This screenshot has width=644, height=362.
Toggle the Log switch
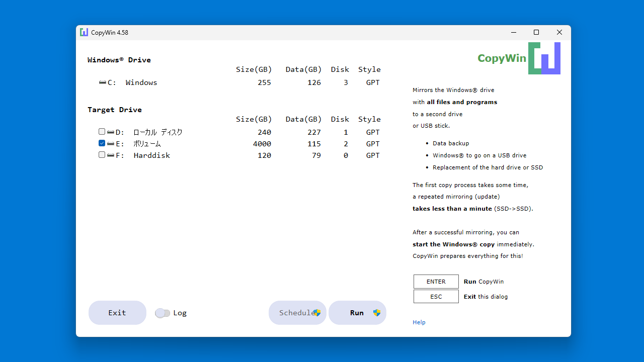pos(163,313)
